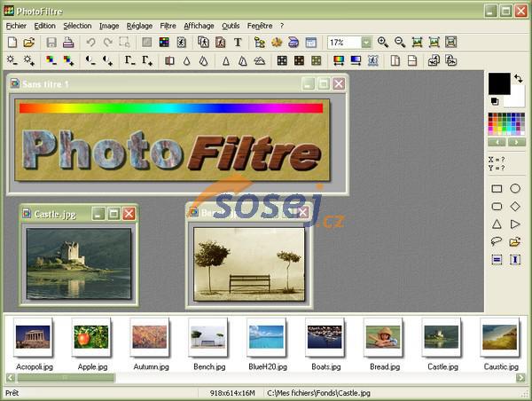
Task: Click the Save floppy disk icon
Action: click(x=51, y=43)
